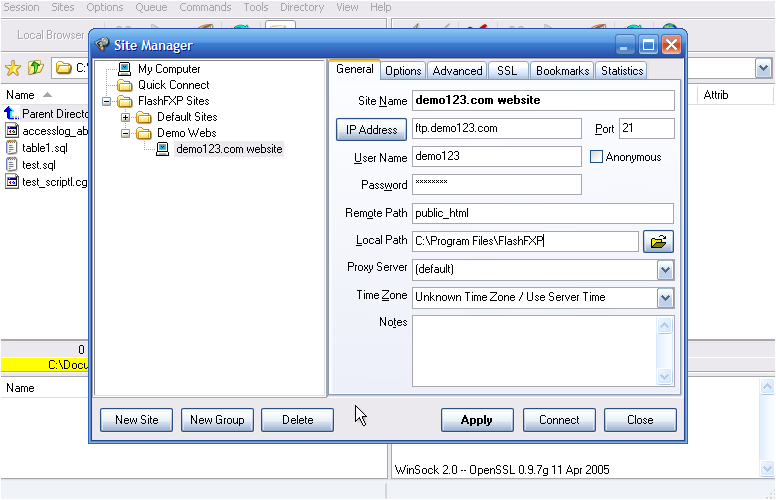
Task: Click the log pane scrollbar up arrow
Action: (x=767, y=387)
